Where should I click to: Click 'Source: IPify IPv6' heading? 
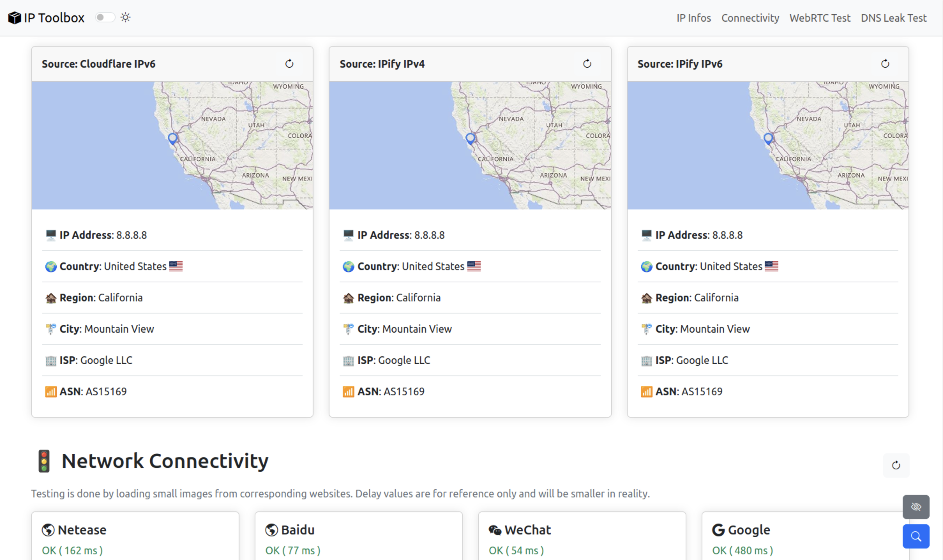[x=680, y=64]
